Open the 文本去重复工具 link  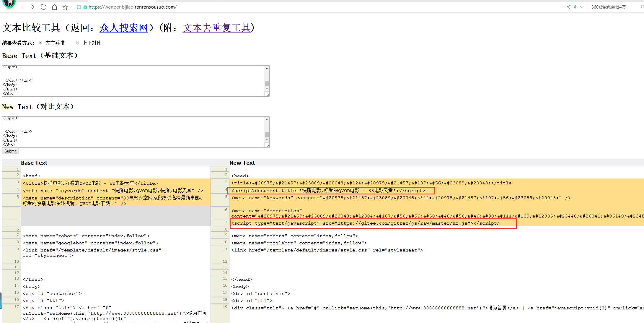pyautogui.click(x=216, y=28)
